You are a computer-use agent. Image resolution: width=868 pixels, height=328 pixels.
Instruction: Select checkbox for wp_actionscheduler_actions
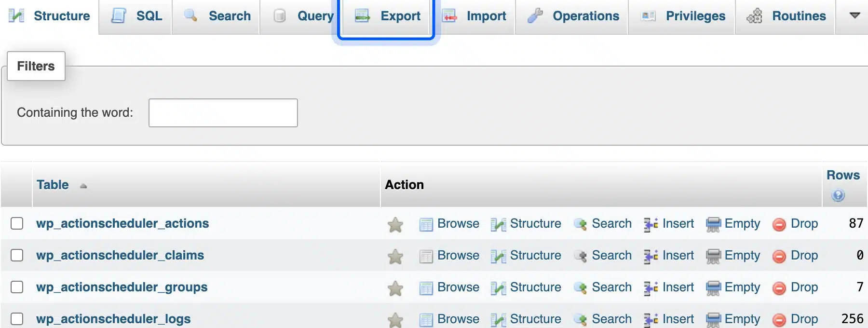click(x=17, y=223)
